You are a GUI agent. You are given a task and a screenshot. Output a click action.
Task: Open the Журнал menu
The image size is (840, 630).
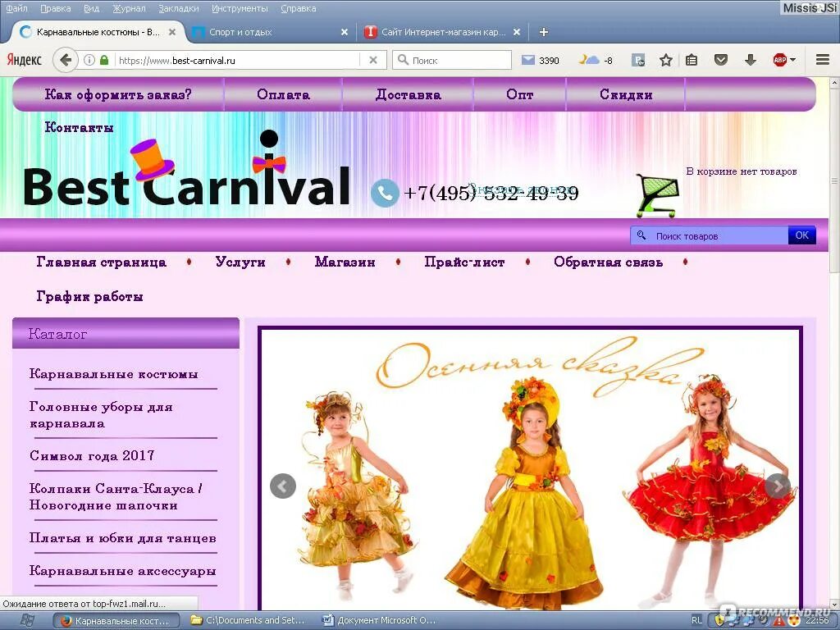(129, 8)
